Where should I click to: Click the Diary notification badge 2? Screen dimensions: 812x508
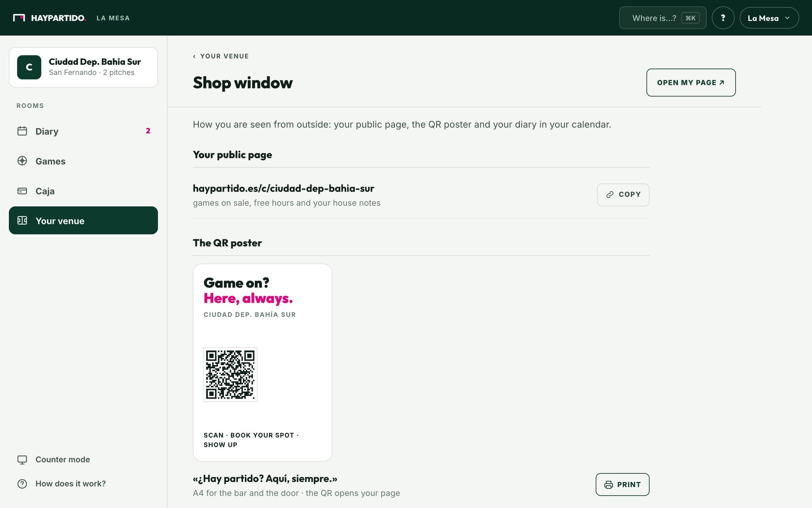point(148,131)
